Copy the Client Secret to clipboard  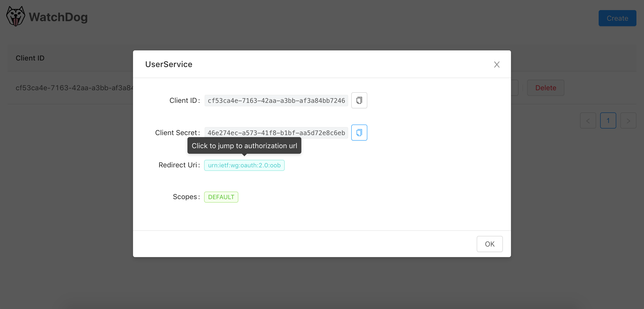pyautogui.click(x=359, y=133)
